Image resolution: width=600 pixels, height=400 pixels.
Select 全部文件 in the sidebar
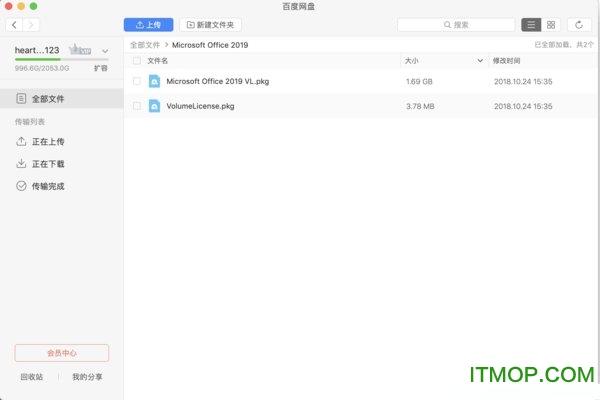point(62,99)
